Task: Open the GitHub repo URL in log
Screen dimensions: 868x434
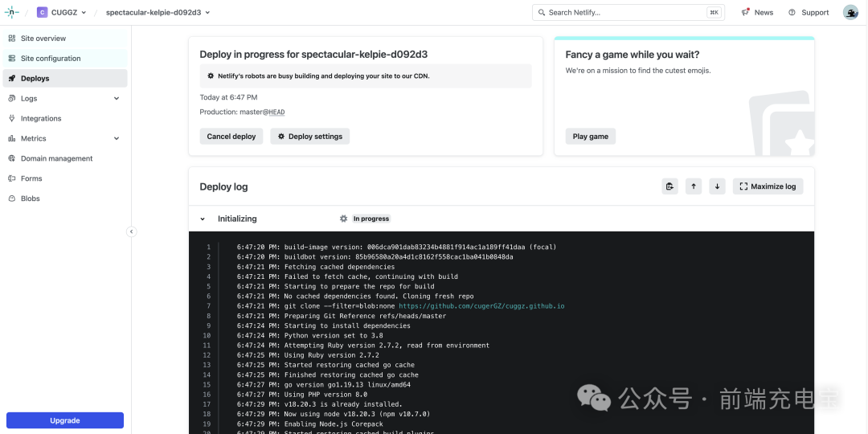Action: click(481, 306)
